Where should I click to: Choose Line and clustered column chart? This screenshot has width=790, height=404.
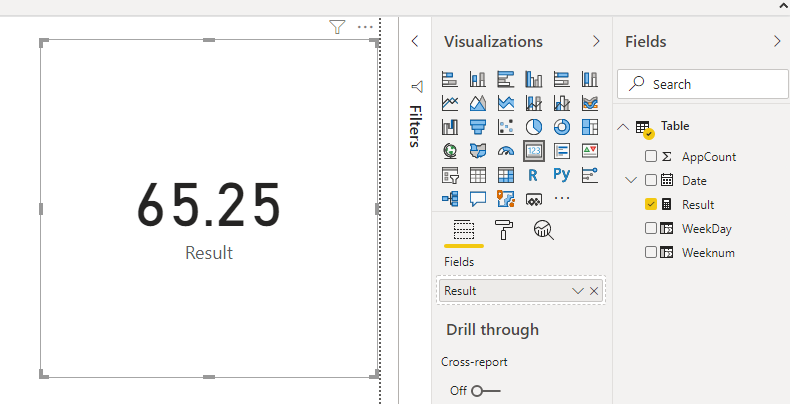pos(562,103)
